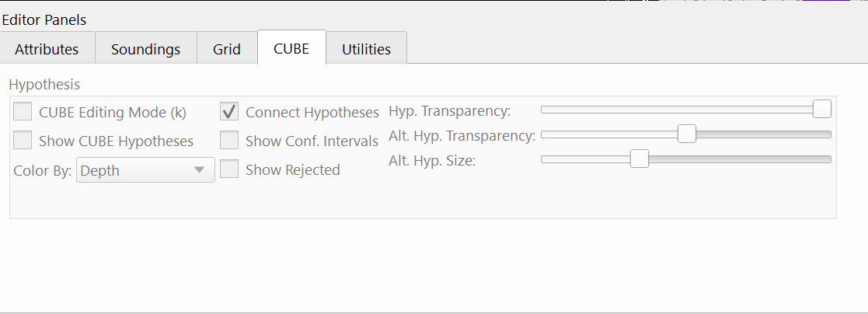Switch to the Attributes tab
Screen dimensions: 868x314
pos(47,49)
